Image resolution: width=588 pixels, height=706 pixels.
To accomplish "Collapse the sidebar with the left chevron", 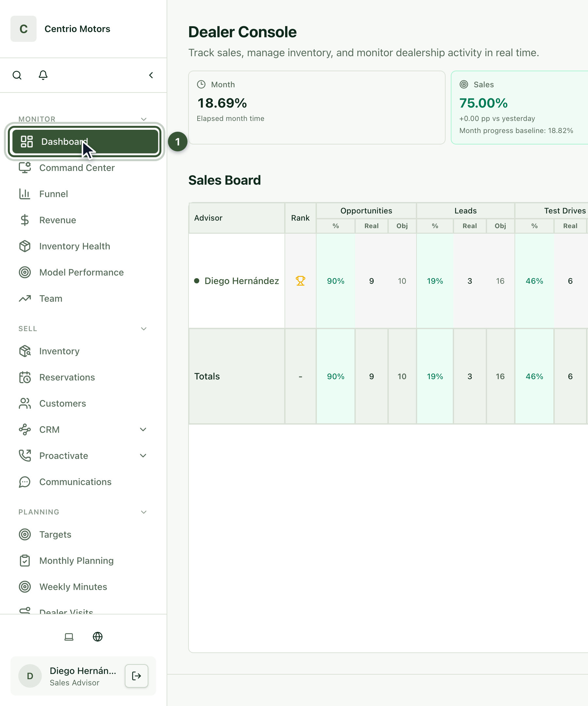I will (x=151, y=75).
